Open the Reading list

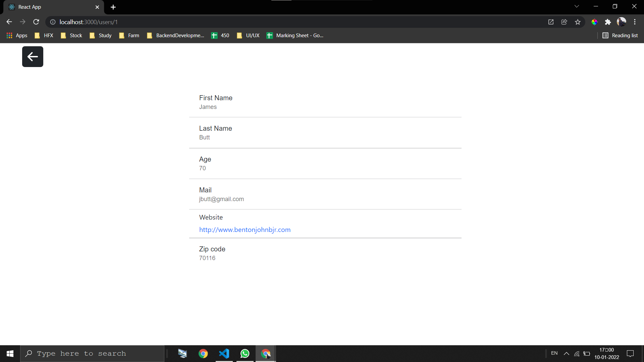click(620, 35)
